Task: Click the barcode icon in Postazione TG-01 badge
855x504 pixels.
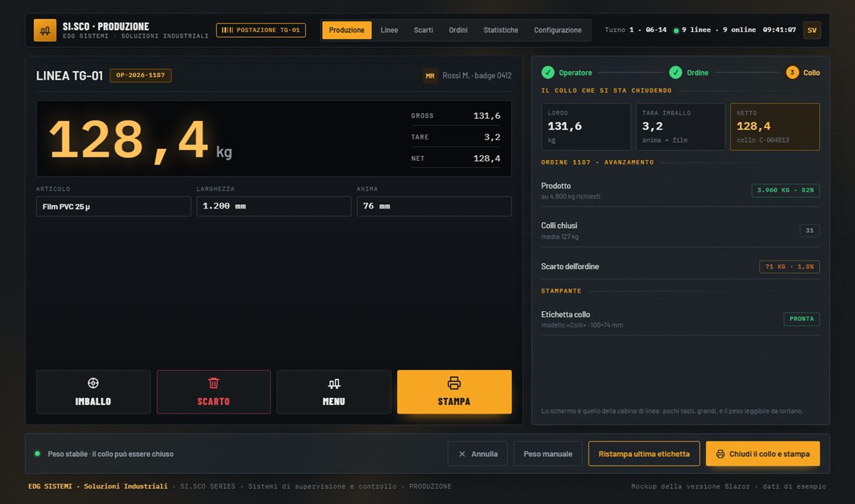Action: click(227, 31)
